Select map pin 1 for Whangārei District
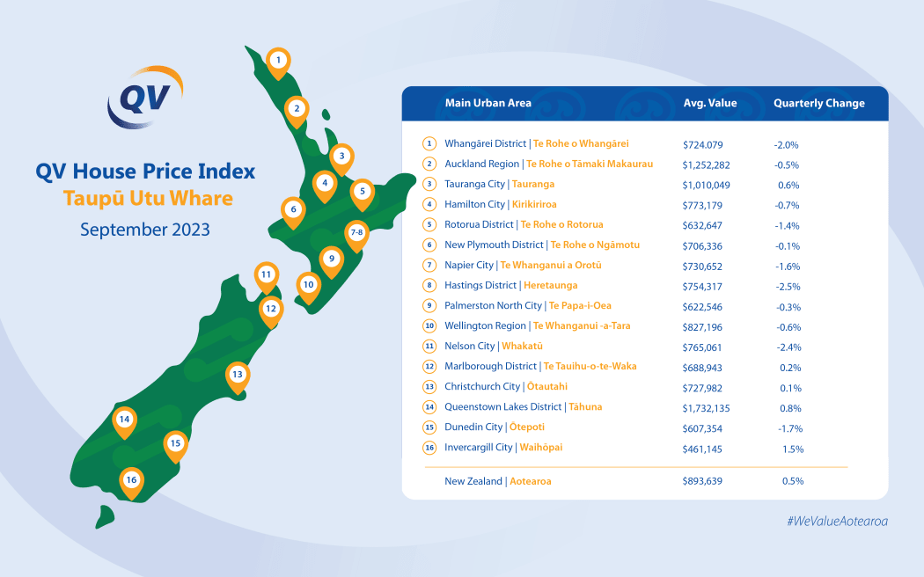The image size is (924, 577). (x=278, y=59)
